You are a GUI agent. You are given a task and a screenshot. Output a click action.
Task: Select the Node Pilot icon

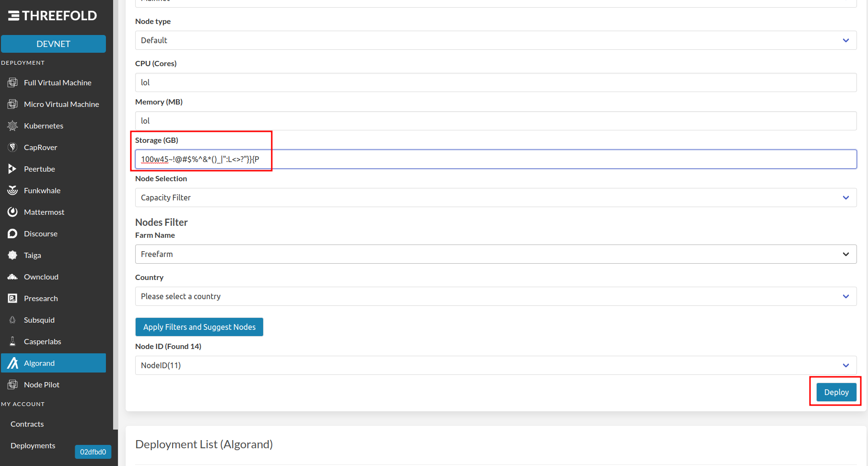[x=12, y=384]
